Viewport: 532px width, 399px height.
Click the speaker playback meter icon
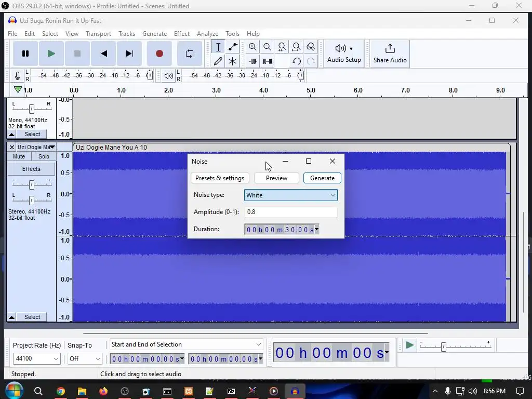point(169,76)
